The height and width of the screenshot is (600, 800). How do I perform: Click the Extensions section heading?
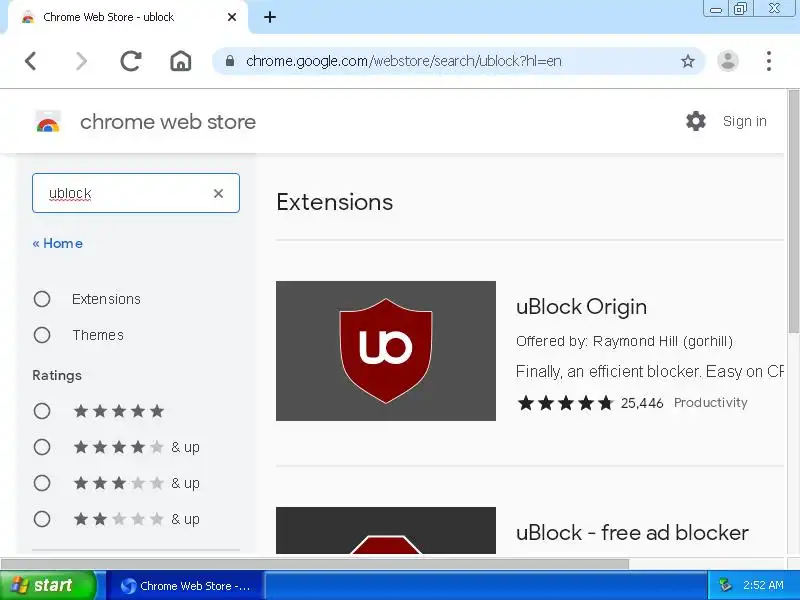335,202
